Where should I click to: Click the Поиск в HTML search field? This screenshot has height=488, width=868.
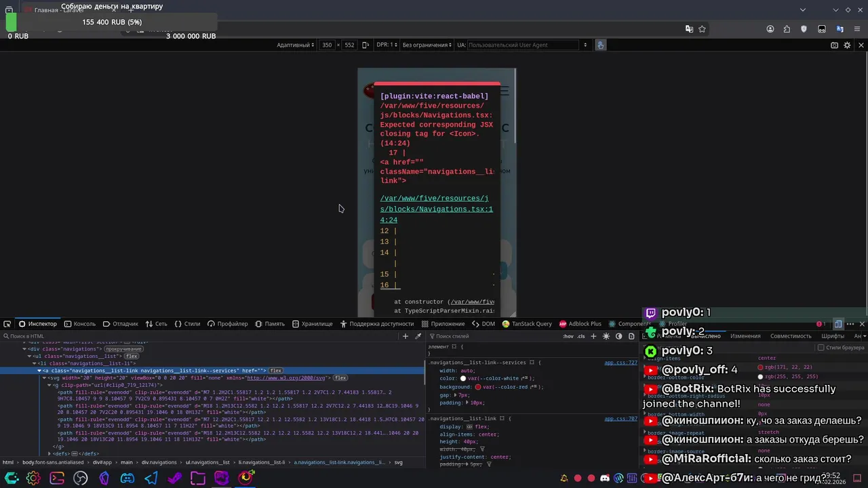(200, 336)
